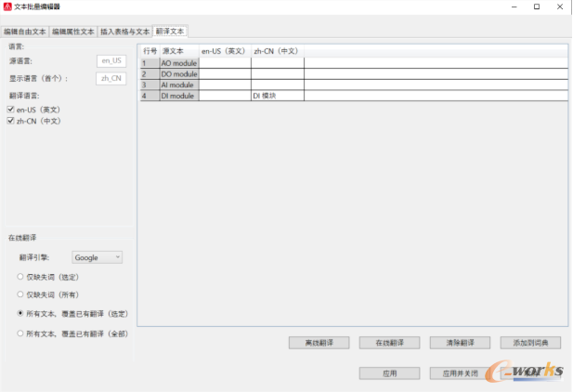This screenshot has height=392, width=573.
Task: Select the DI module source cell
Action: (179, 96)
